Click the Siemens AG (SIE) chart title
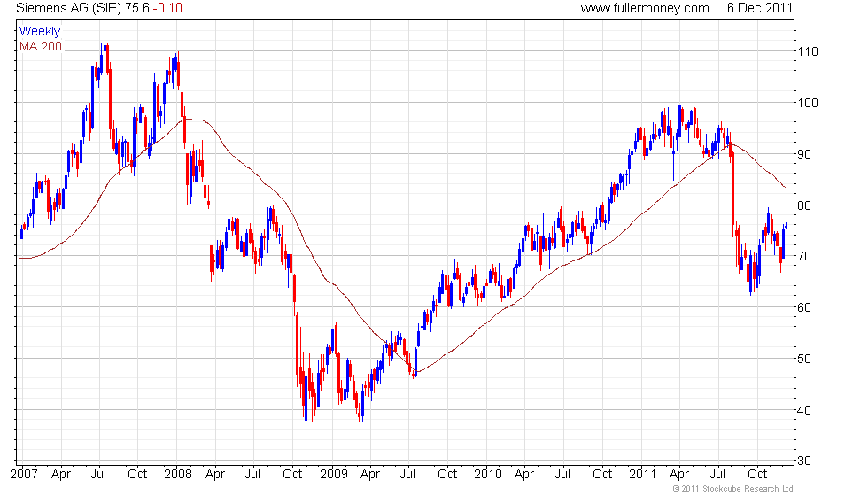This screenshot has width=868, height=496. 69,8
